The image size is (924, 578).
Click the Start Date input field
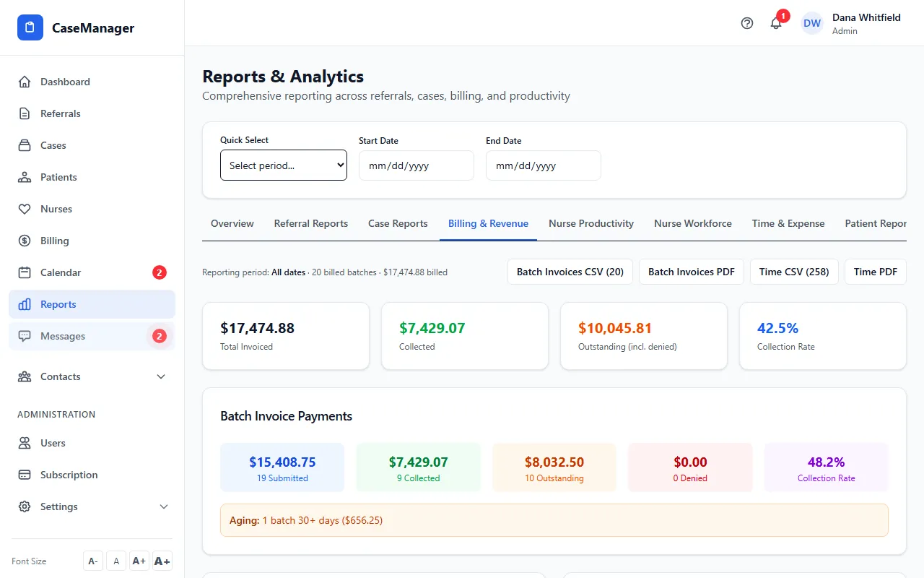pos(417,165)
